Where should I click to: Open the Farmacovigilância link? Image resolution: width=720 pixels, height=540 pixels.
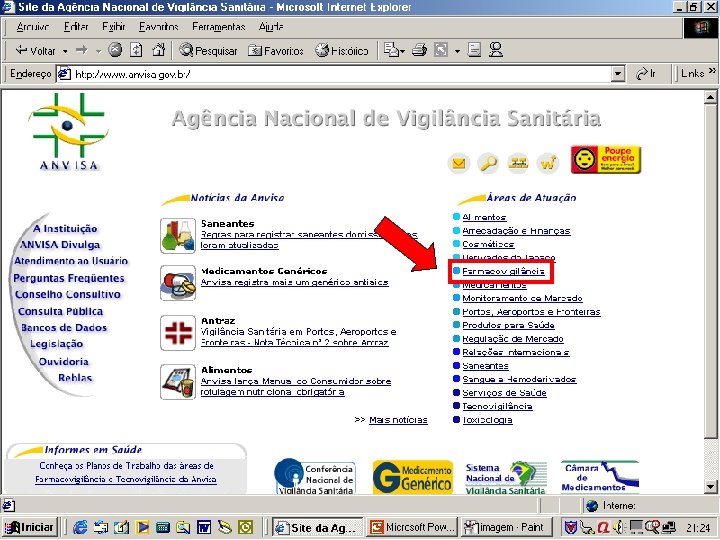tap(503, 271)
